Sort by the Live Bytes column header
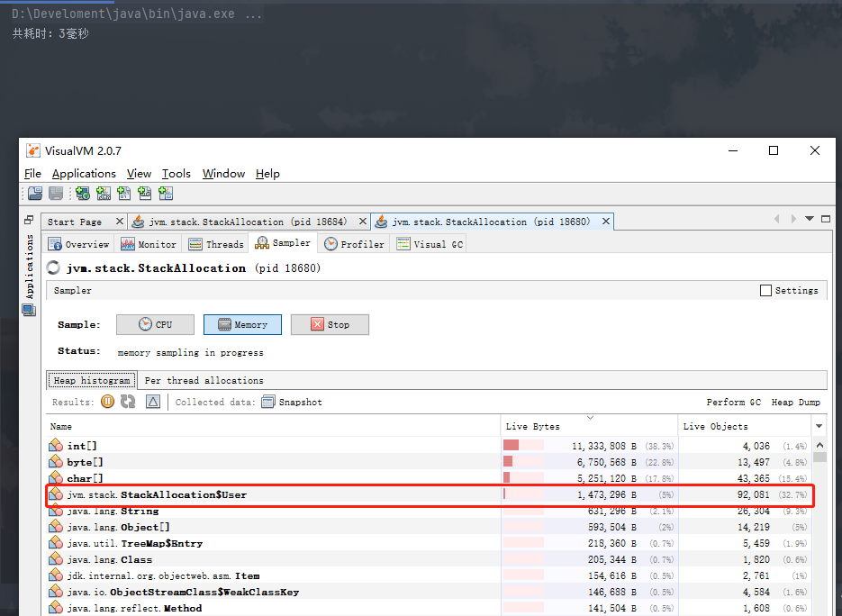842x616 pixels. 589,426
